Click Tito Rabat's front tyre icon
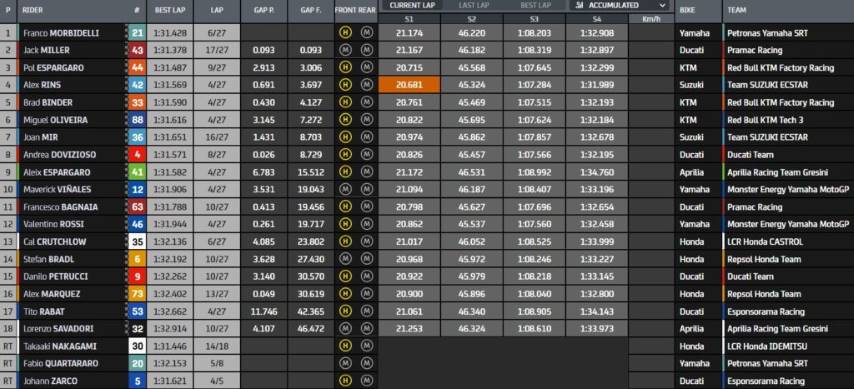Viewport: 854px width, 389px height. [x=344, y=311]
